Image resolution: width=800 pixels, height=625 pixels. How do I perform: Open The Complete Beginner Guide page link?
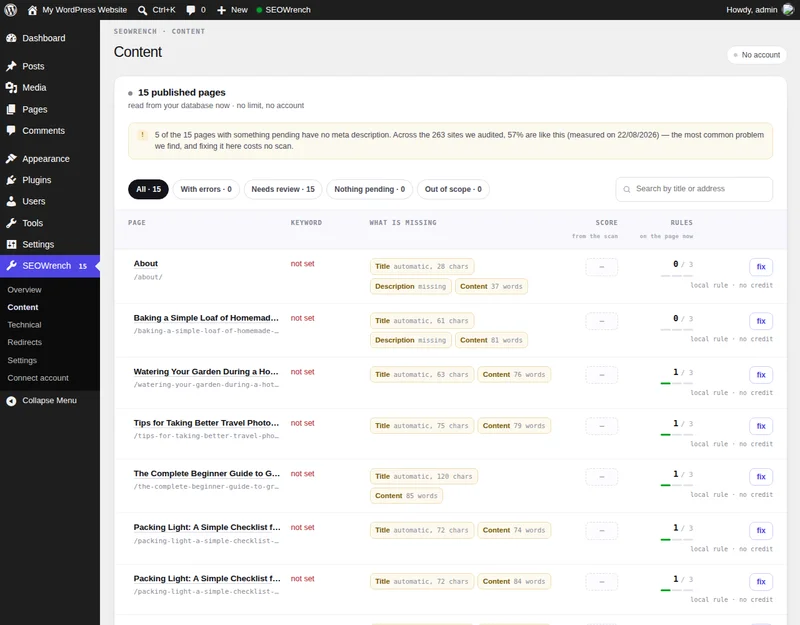[207, 474]
